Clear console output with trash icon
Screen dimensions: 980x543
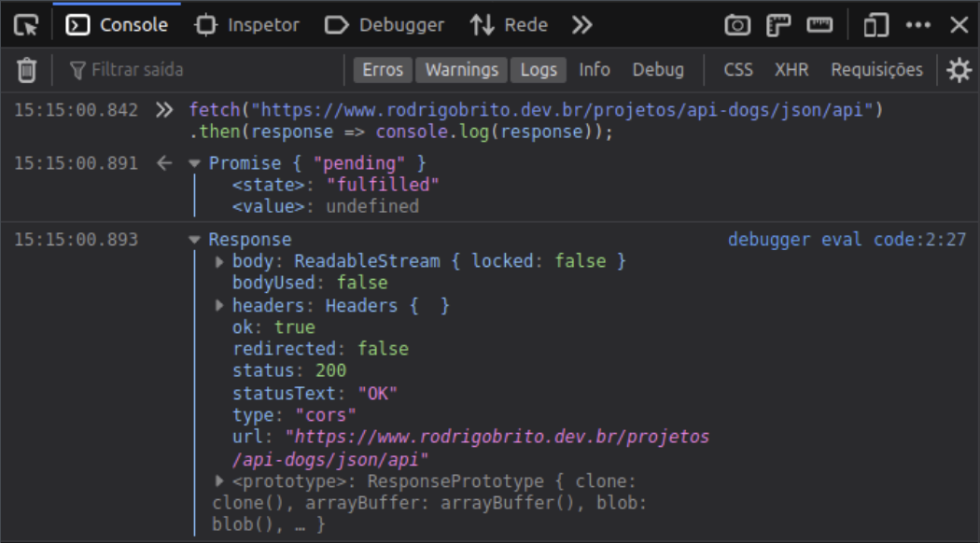pyautogui.click(x=27, y=70)
